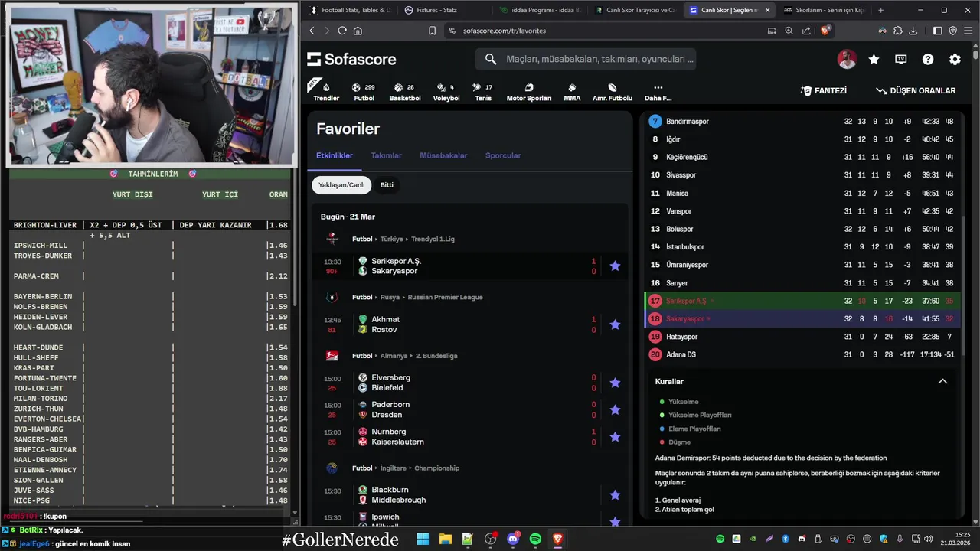Click the Brave Shields icon in address bar

coord(825,31)
